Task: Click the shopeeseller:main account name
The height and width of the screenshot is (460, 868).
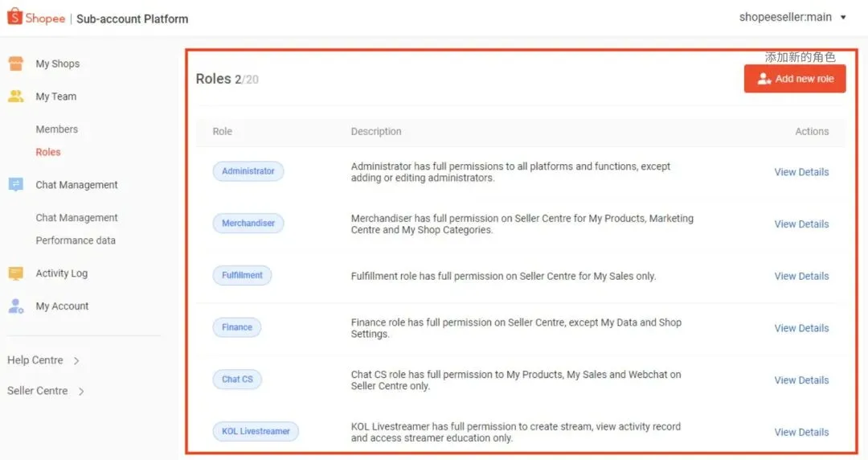Action: tap(785, 17)
